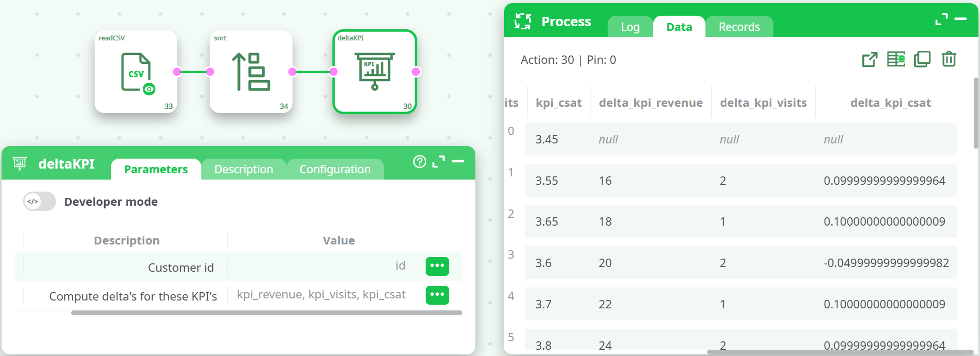980x356 pixels.
Task: Select the deltaKPI node icon
Action: 374,71
